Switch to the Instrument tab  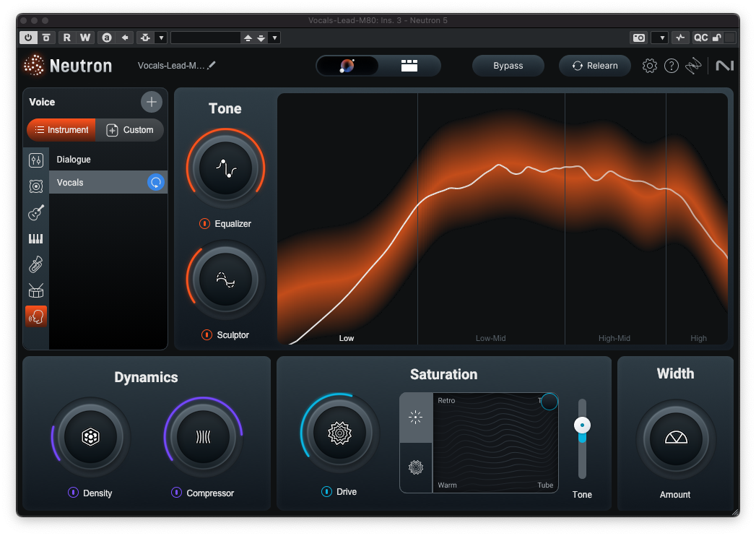(x=61, y=130)
